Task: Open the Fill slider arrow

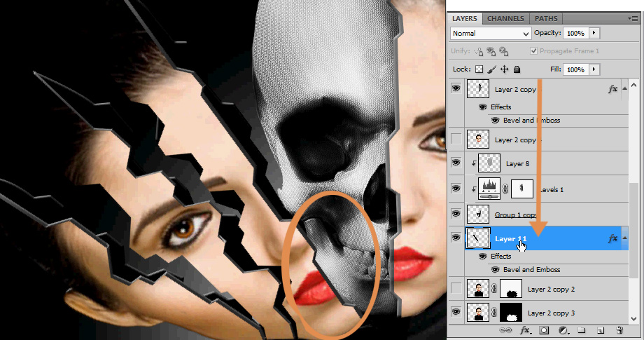Action: (594, 69)
